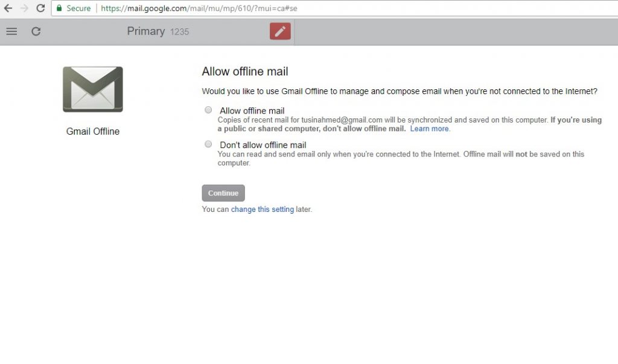This screenshot has height=364, width=618.
Task: Click the Gmail Offline envelope logo
Action: pos(93,89)
